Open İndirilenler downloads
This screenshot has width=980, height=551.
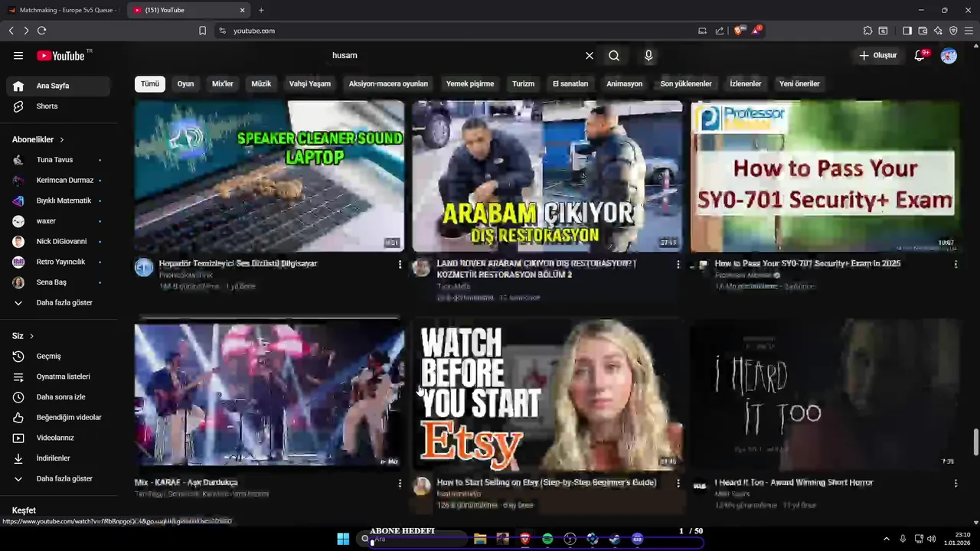coord(58,458)
